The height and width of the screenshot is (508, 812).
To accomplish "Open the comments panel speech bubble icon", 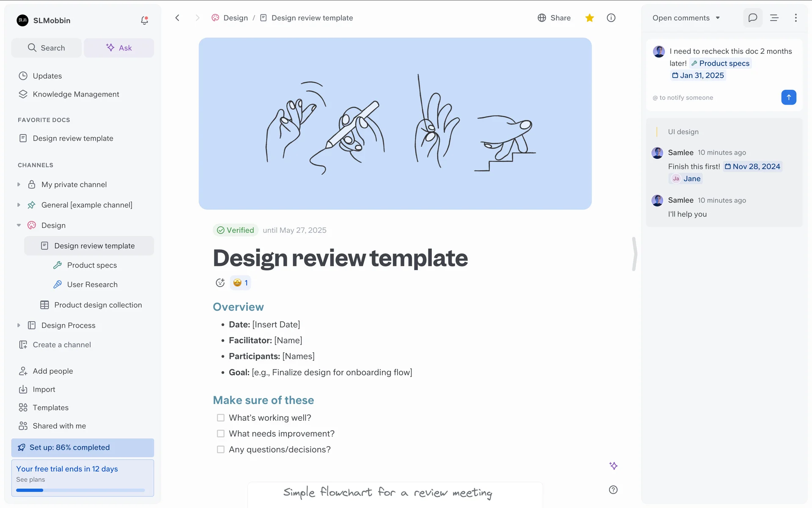I will (752, 18).
